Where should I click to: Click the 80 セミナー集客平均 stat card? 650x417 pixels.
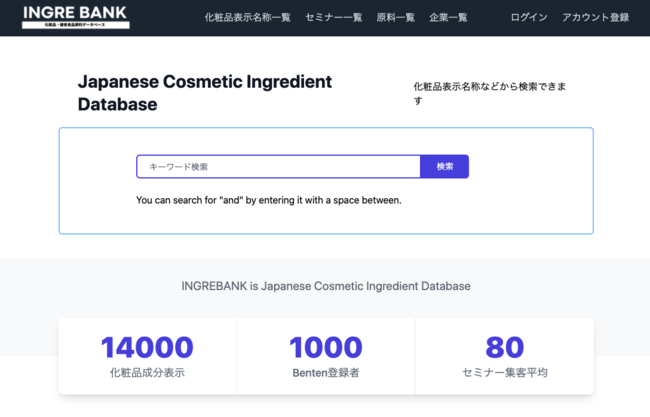(x=504, y=356)
